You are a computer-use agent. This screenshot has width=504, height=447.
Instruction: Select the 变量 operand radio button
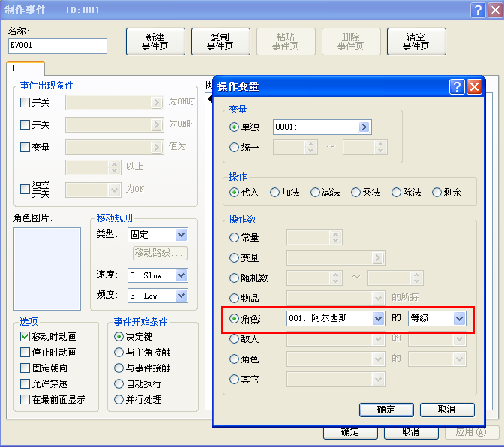(x=234, y=258)
